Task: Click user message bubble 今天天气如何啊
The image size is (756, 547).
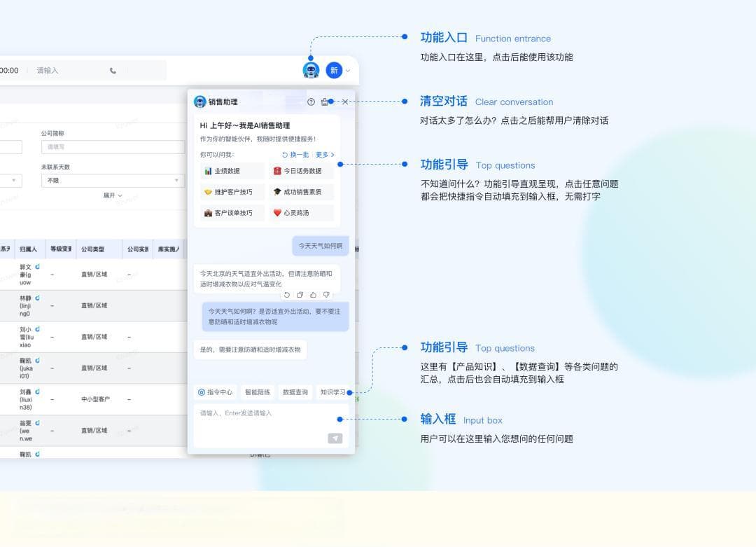Action: coord(320,246)
